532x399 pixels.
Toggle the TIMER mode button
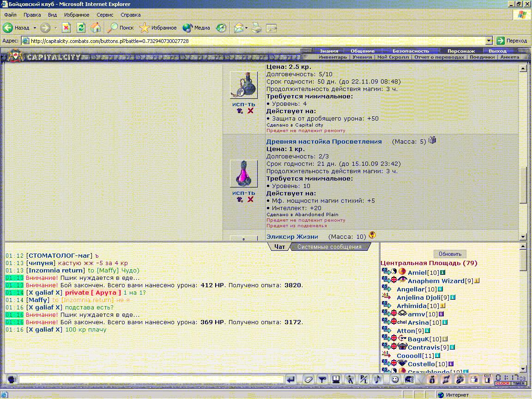point(518,383)
